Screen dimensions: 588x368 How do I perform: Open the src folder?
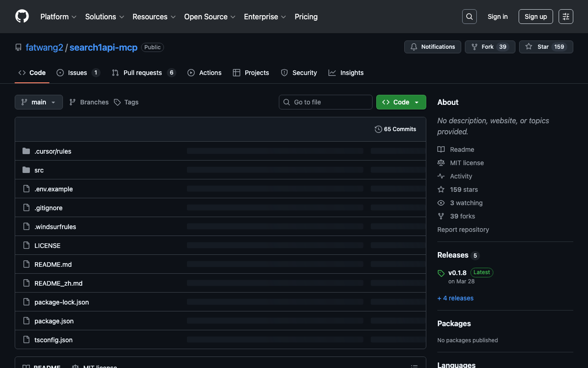[39, 170]
